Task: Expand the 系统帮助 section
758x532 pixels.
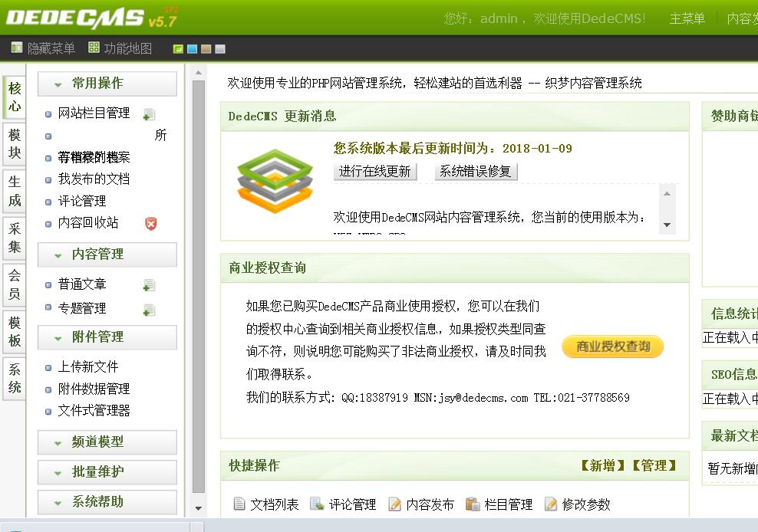Action: point(107,501)
